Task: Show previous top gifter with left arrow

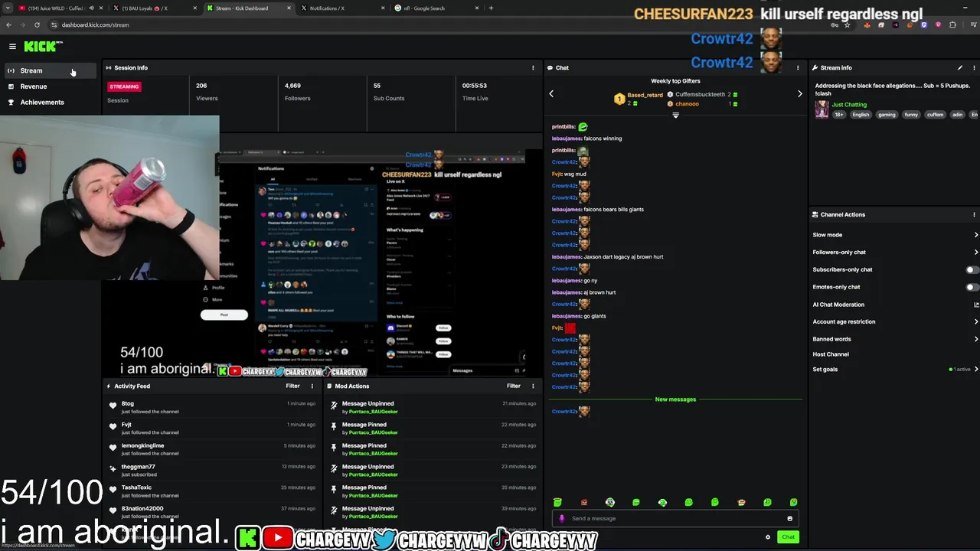Action: (551, 94)
